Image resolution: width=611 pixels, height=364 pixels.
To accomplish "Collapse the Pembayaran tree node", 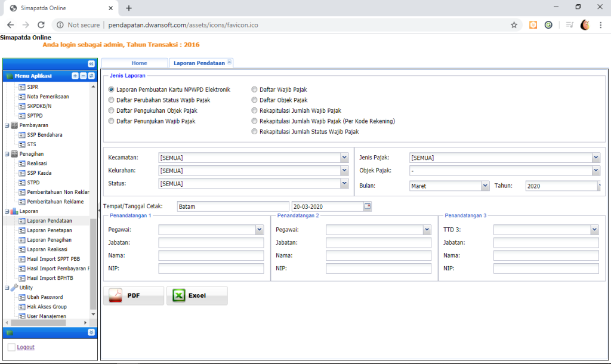I will pos(7,125).
